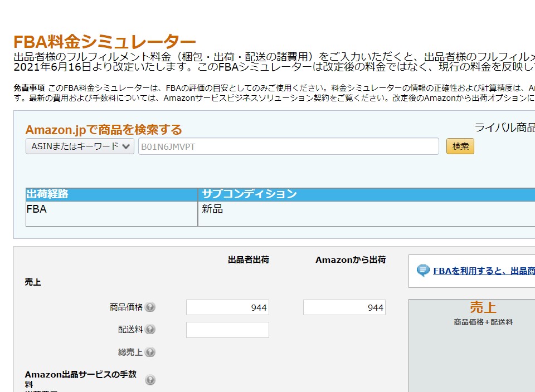Viewport: 535px width, 392px height.
Task: Click the Amazonから出荷 column label
Action: tap(351, 259)
